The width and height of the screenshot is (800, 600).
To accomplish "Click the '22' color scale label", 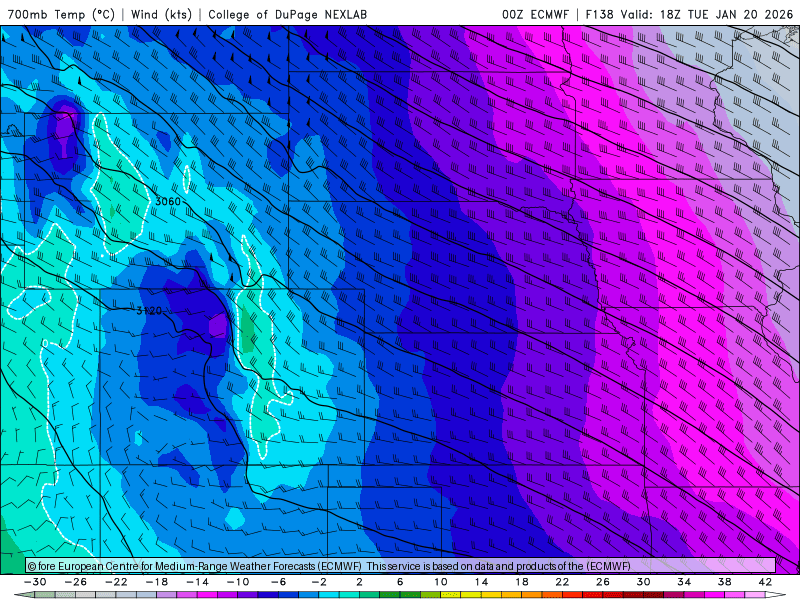I will pyautogui.click(x=562, y=582).
